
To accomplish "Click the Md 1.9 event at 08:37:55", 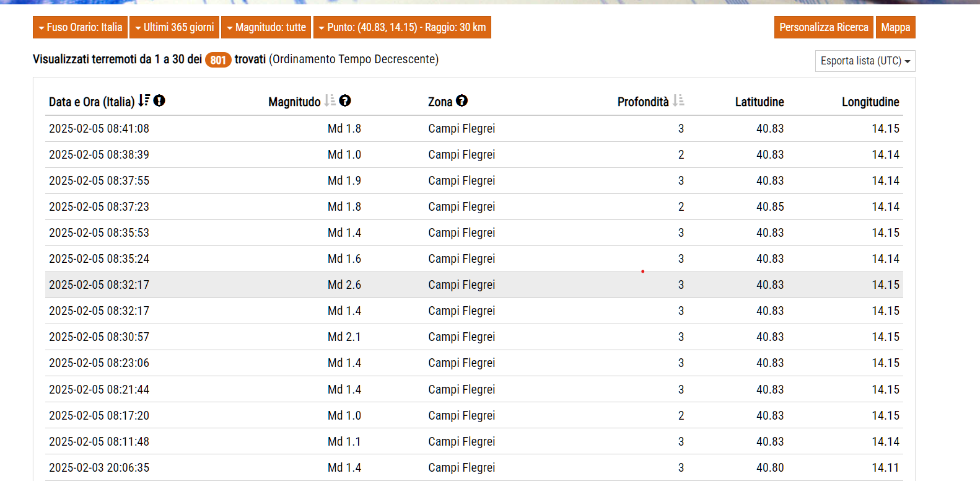I will [99, 181].
